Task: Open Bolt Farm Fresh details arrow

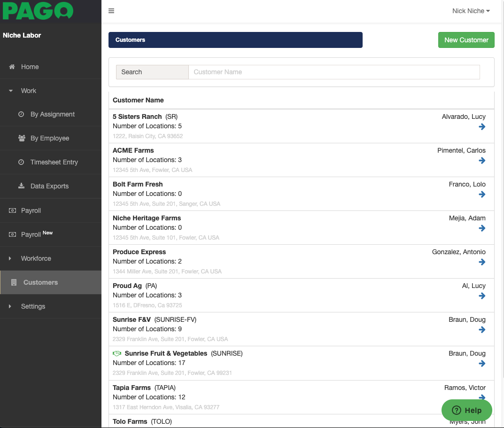Action: pos(482,195)
